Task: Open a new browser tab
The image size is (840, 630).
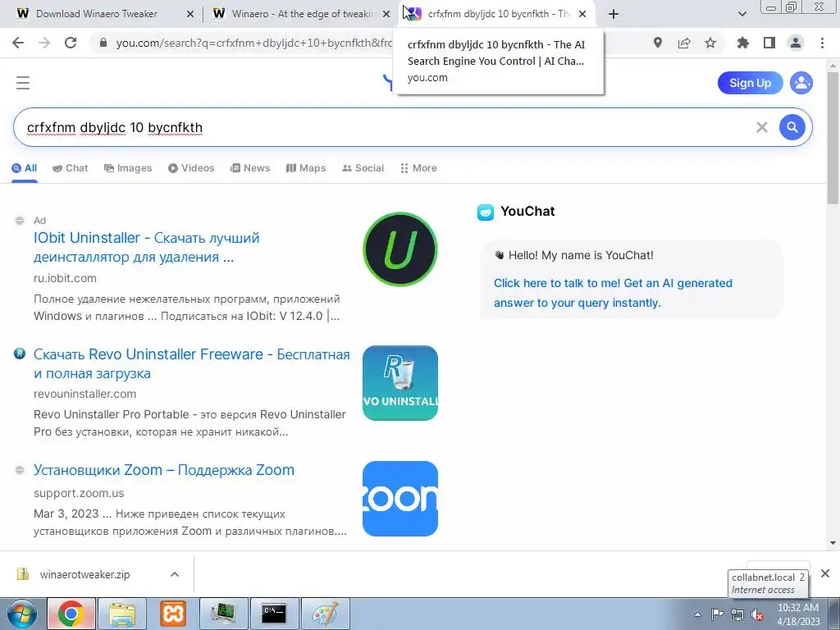Action: (614, 14)
